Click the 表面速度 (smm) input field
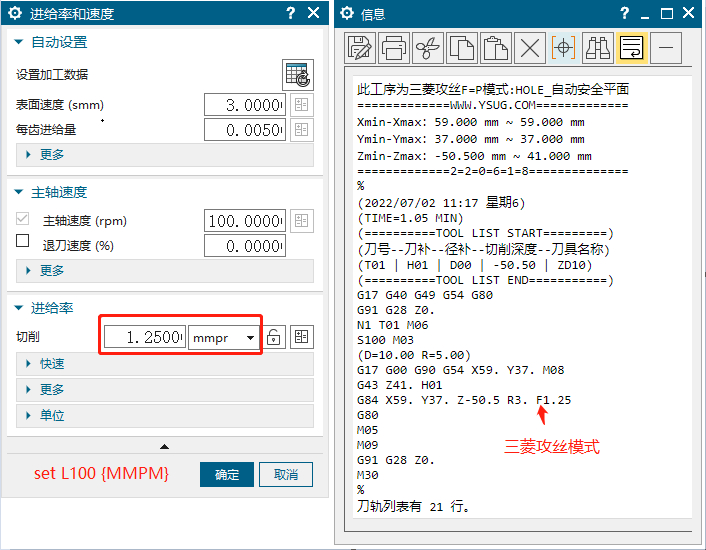Screen dimensions: 706x550 tap(244, 105)
